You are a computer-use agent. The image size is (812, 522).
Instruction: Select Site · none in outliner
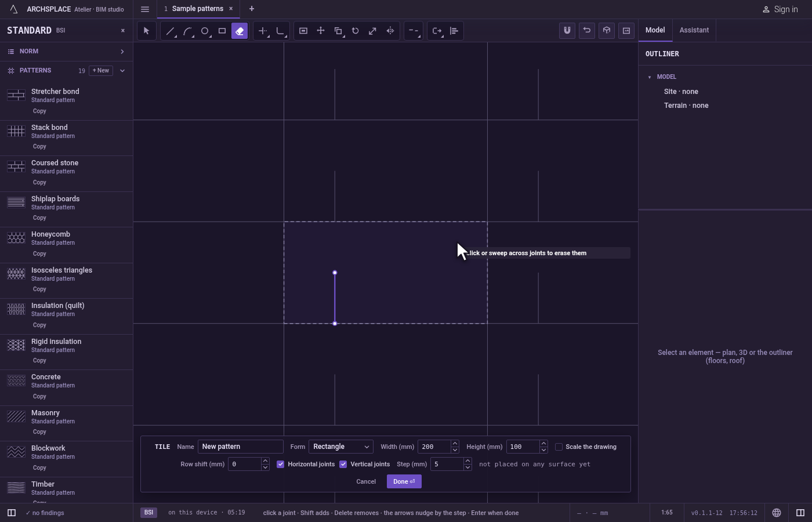(681, 92)
